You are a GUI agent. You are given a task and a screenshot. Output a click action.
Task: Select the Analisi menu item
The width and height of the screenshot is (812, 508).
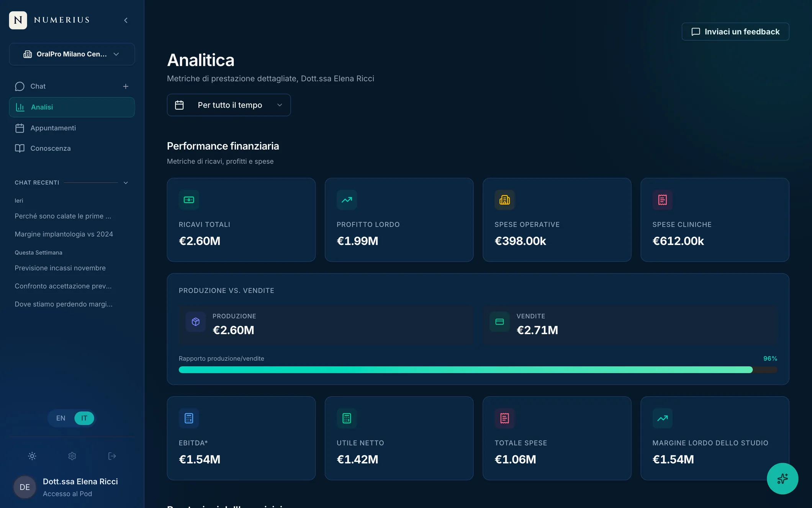[72, 107]
